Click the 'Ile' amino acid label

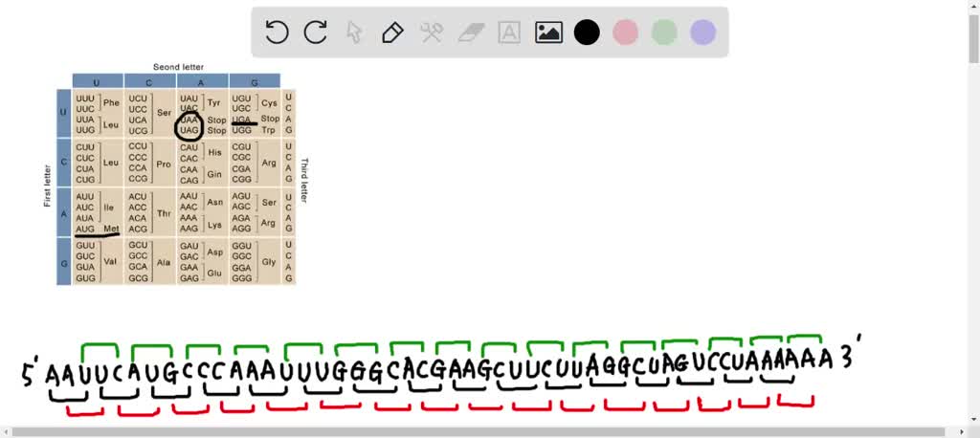click(x=109, y=208)
